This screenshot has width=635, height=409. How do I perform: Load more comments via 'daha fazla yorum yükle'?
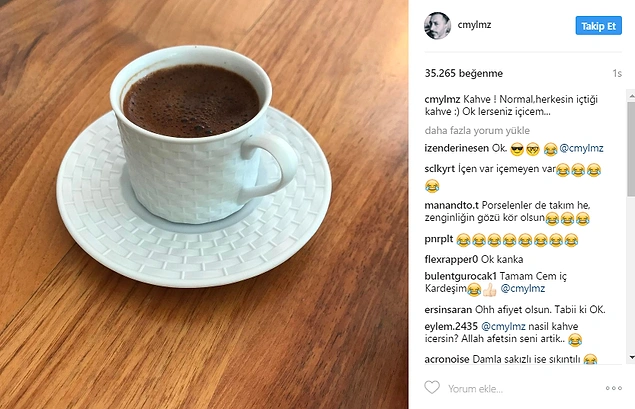coord(477,130)
